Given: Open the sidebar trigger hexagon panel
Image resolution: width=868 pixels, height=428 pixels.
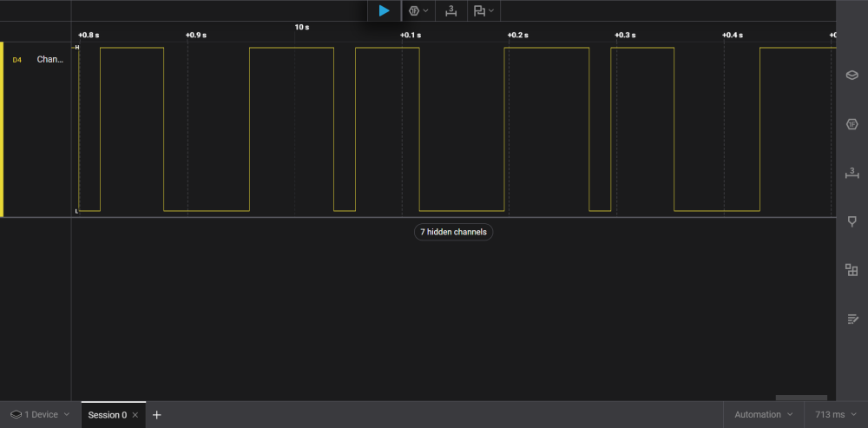Looking at the screenshot, I should click(852, 124).
